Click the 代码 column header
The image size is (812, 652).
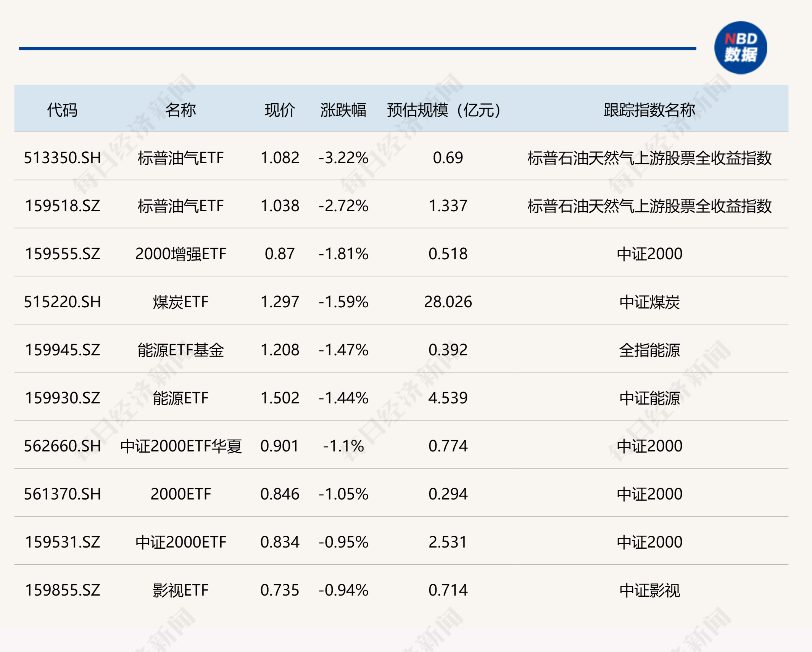coord(62,110)
